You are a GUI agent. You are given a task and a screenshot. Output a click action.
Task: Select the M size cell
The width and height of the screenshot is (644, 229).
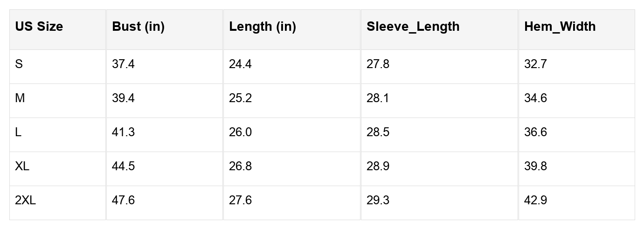point(20,98)
